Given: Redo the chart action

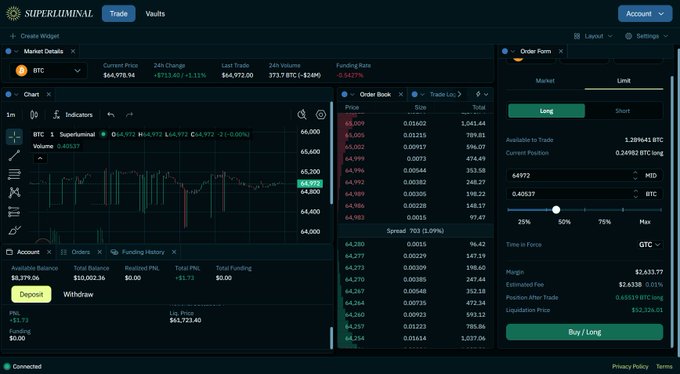Looking at the screenshot, I should click(x=129, y=115).
